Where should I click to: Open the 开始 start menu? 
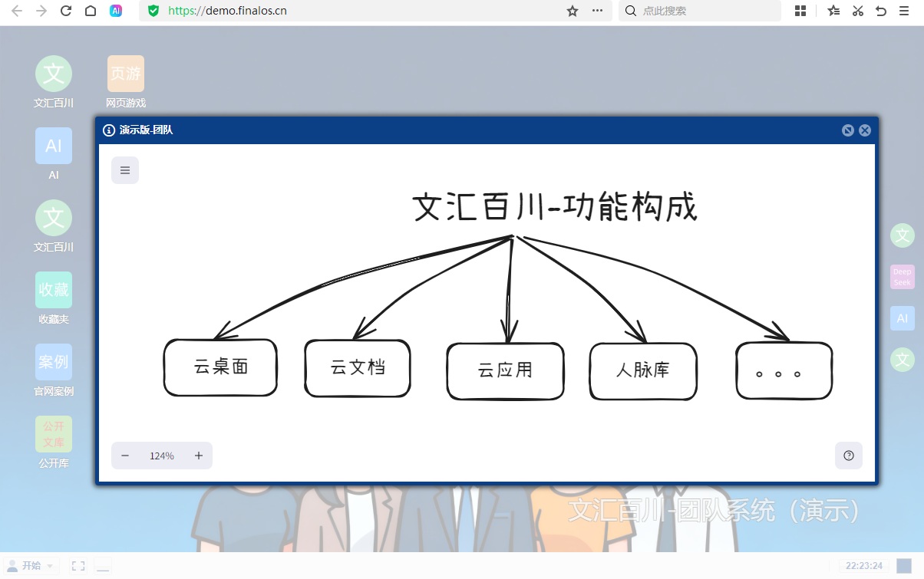(x=29, y=565)
